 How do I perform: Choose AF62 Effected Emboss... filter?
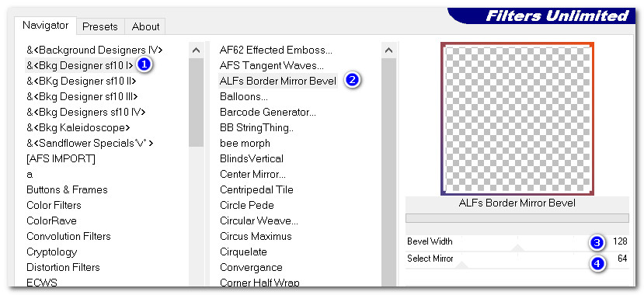click(276, 50)
